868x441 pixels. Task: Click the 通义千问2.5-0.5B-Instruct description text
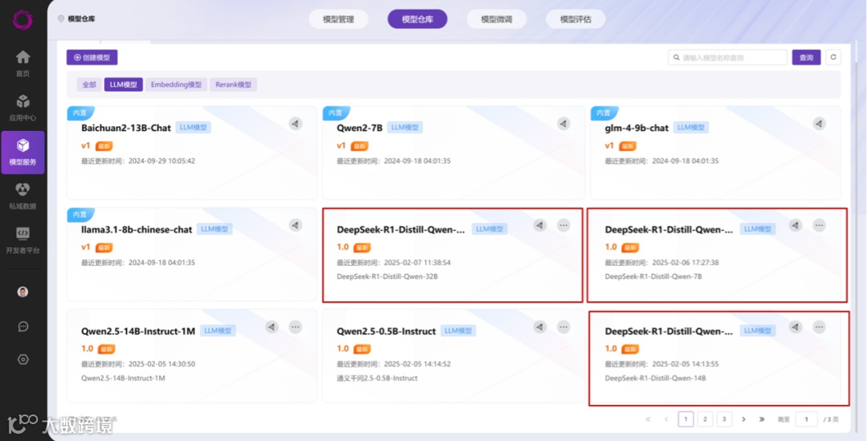[377, 378]
